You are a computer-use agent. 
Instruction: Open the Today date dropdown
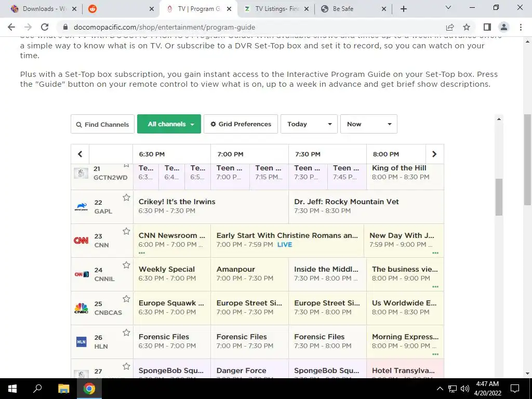pos(309,124)
